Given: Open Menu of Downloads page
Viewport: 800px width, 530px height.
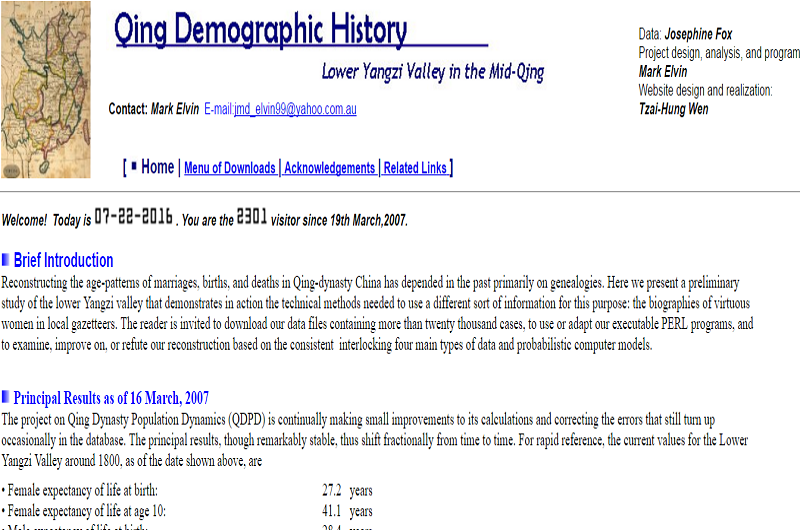Looking at the screenshot, I should click(x=230, y=168).
